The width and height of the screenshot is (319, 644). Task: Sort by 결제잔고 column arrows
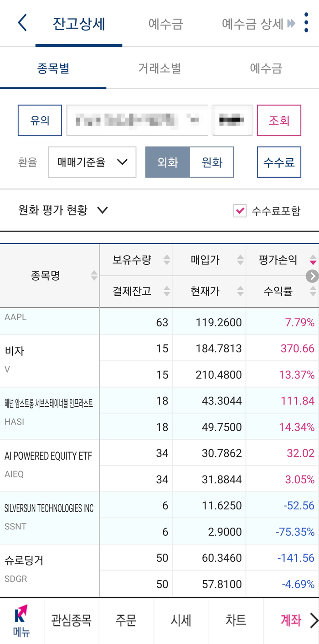click(x=167, y=291)
